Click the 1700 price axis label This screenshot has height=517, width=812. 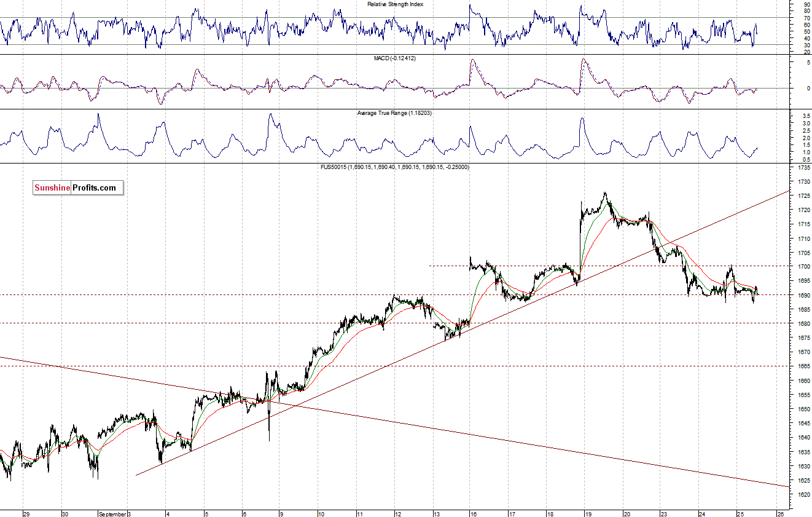[803, 267]
